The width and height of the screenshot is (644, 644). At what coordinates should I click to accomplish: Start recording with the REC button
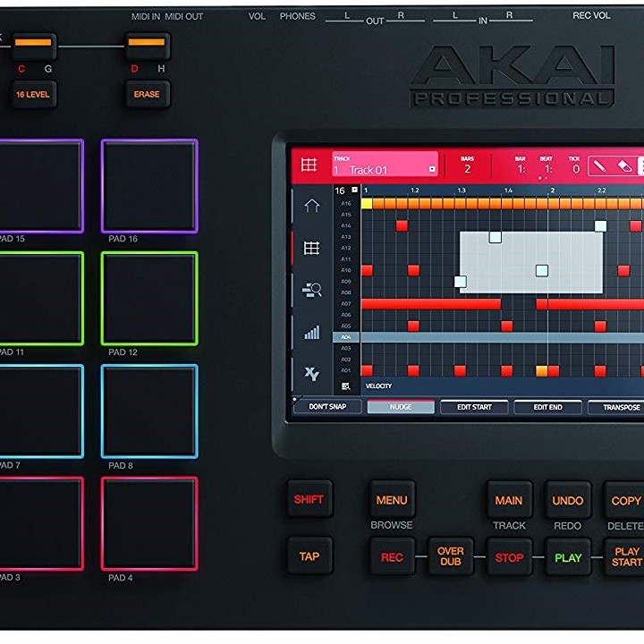pyautogui.click(x=392, y=557)
